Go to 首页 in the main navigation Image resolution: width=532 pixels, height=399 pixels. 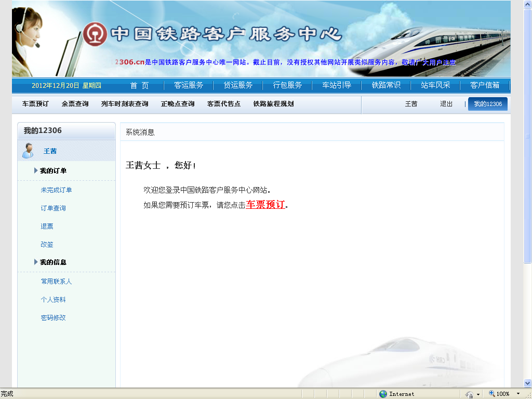click(x=139, y=86)
